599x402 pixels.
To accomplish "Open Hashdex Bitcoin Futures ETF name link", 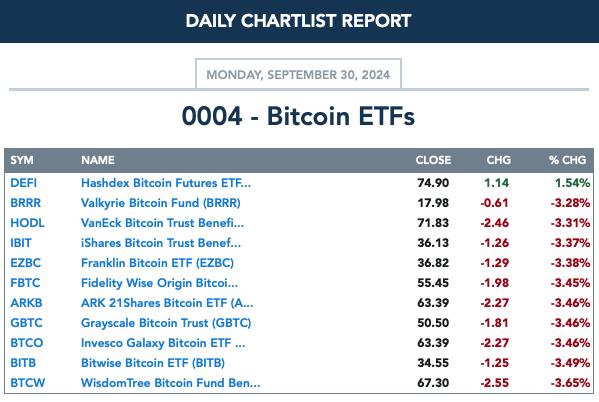I will [166, 183].
